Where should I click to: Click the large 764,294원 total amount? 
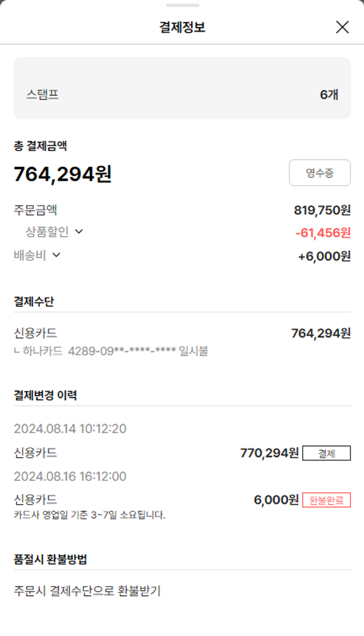63,174
